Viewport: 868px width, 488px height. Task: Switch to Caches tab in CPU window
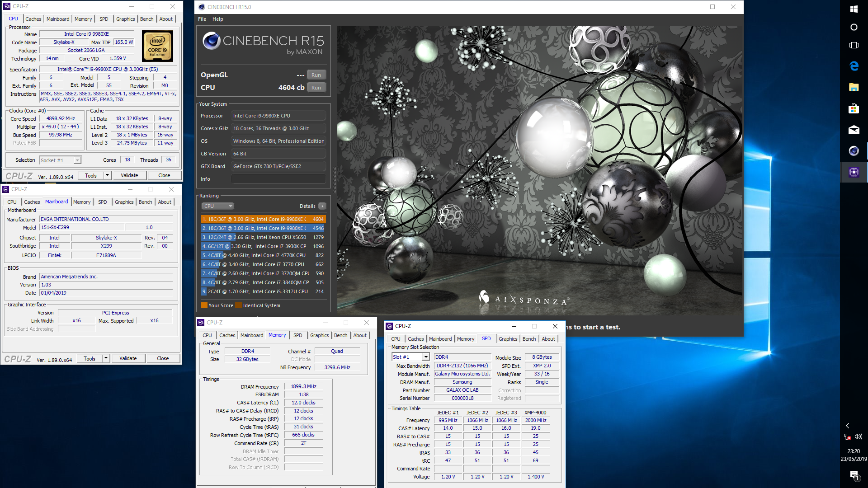33,19
